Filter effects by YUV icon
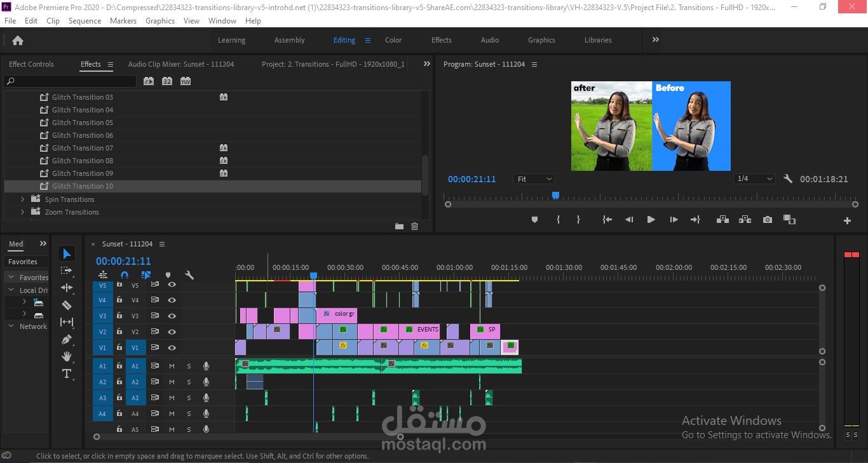Viewport: 868px width, 463px height. (186, 81)
